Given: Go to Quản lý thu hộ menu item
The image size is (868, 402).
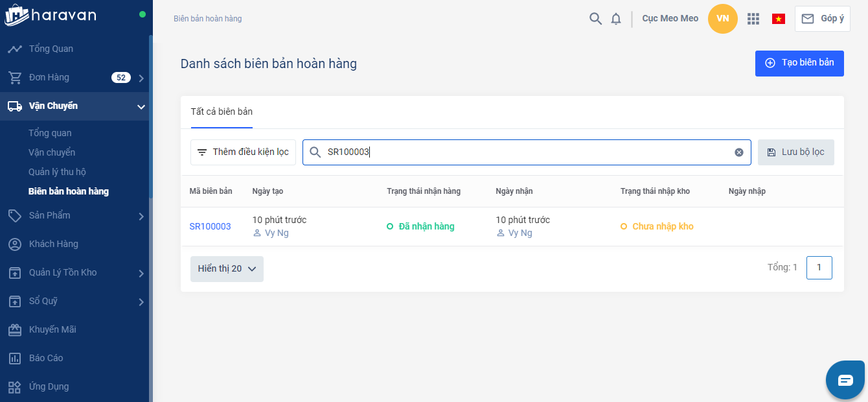Looking at the screenshot, I should click(57, 172).
